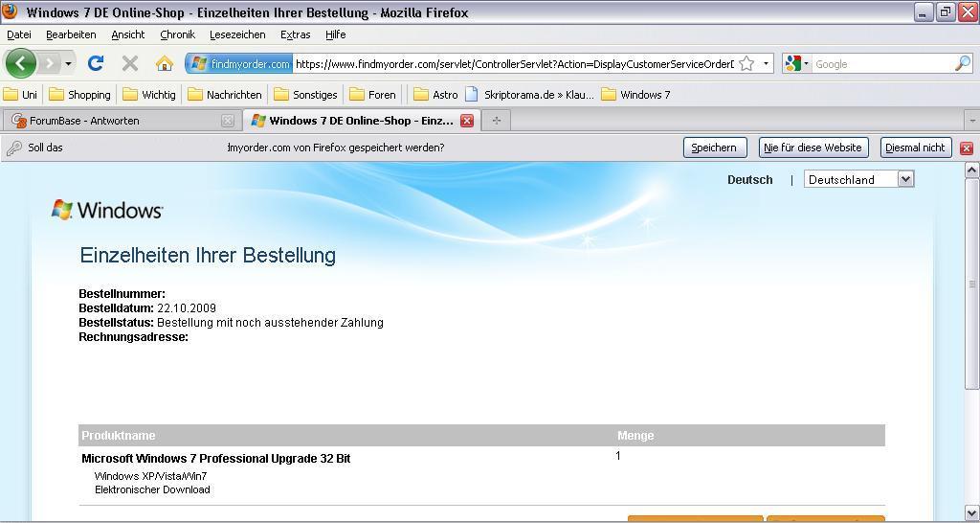
Task: Open the Shopping bookmarks folder
Action: 80,95
